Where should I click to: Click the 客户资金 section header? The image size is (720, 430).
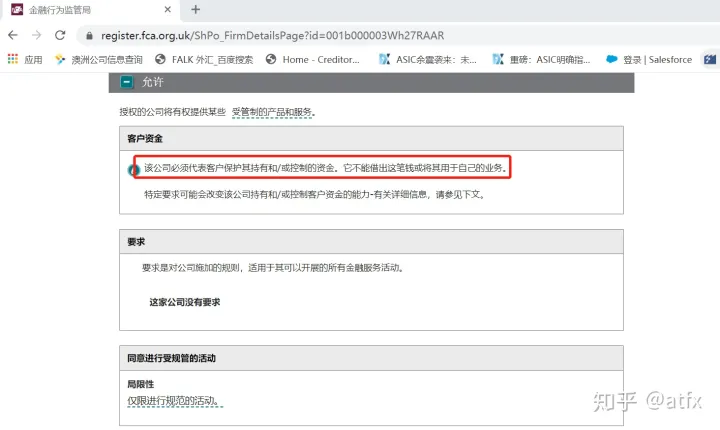click(146, 138)
